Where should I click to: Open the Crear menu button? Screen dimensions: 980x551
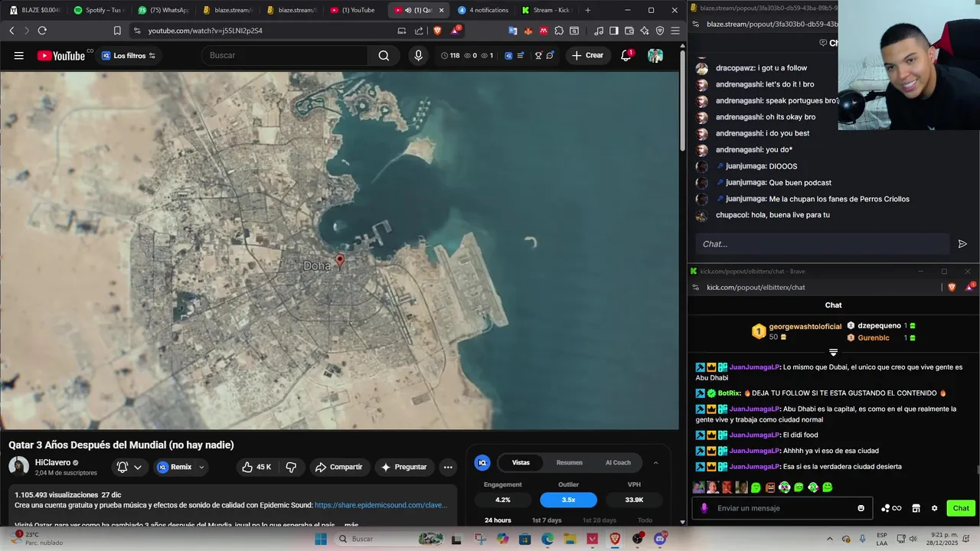pyautogui.click(x=587, y=55)
